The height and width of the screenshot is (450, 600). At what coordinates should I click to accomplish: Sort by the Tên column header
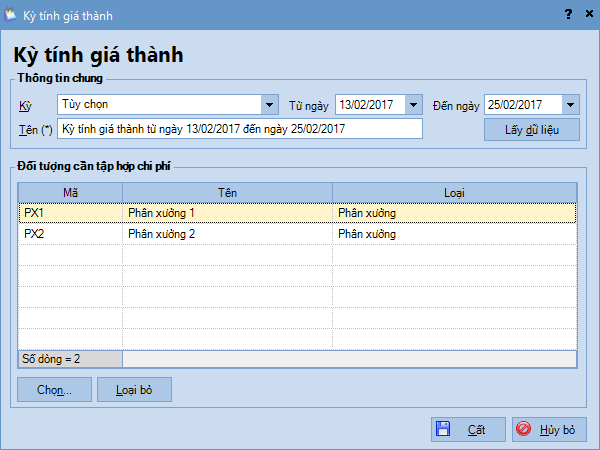pyautogui.click(x=227, y=191)
